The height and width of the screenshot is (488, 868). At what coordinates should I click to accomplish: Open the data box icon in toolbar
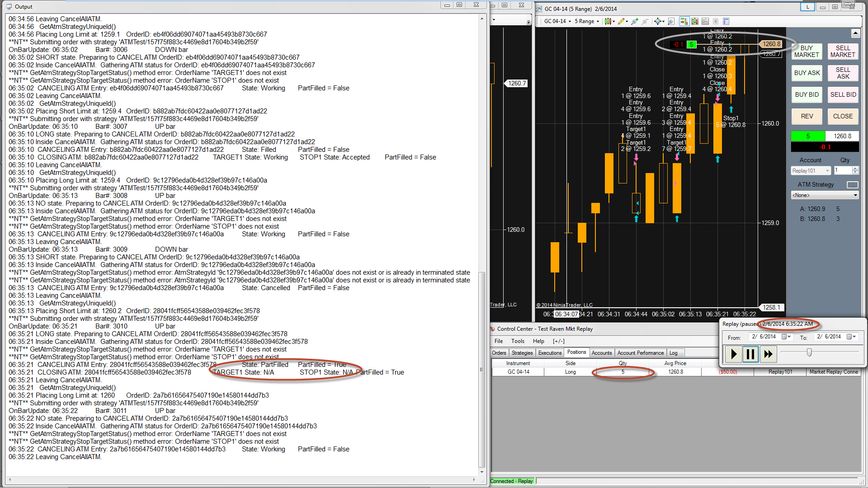click(x=671, y=21)
